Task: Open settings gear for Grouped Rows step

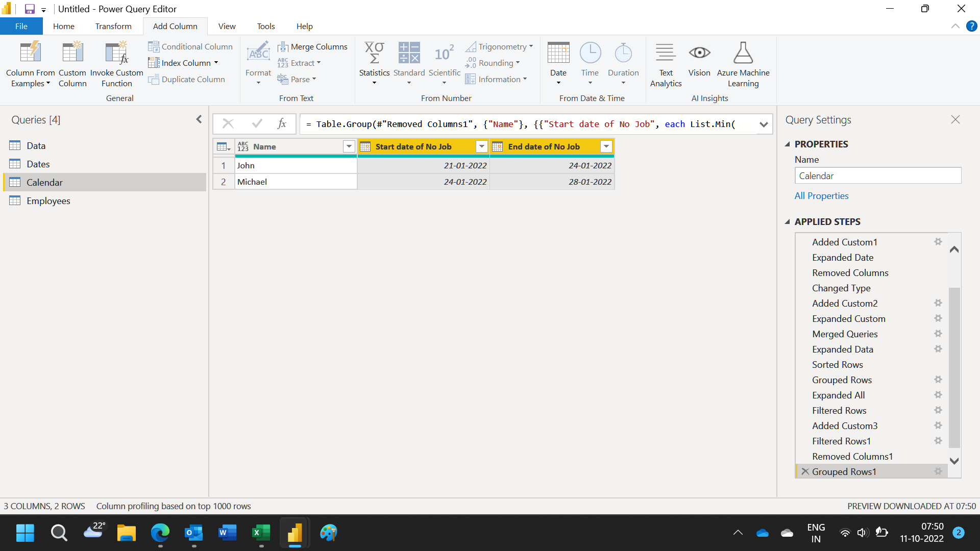Action: tap(938, 380)
